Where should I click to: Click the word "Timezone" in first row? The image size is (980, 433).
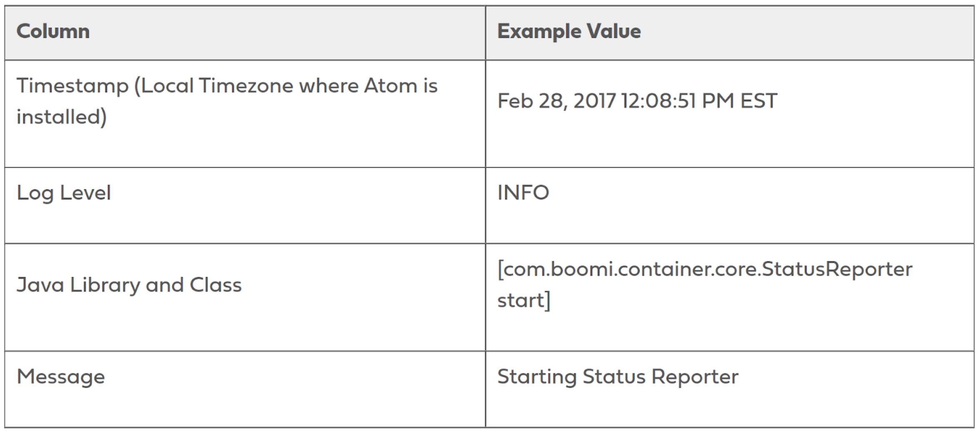click(x=246, y=86)
